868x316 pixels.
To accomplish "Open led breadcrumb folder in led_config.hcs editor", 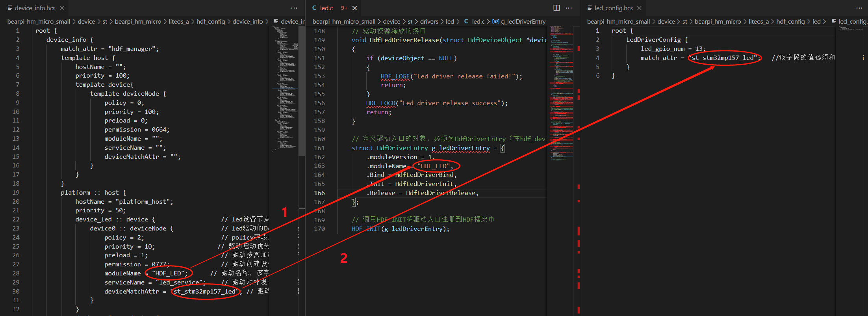I will (x=816, y=21).
